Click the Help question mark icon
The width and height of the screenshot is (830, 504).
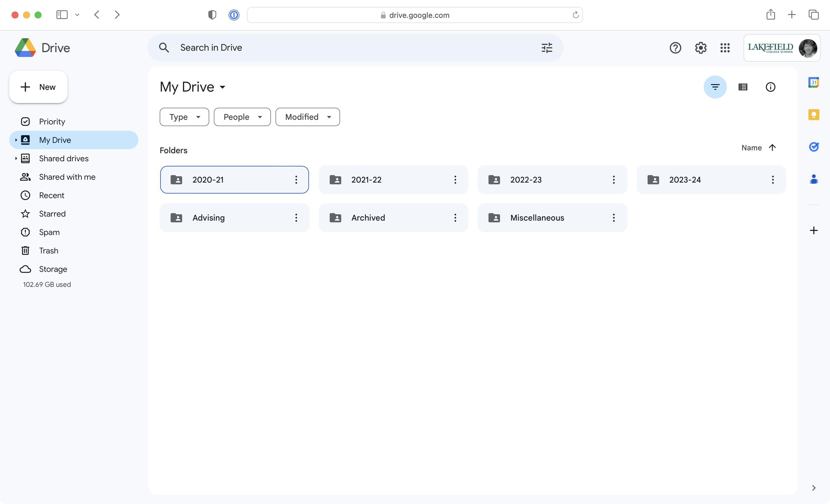[x=675, y=48]
